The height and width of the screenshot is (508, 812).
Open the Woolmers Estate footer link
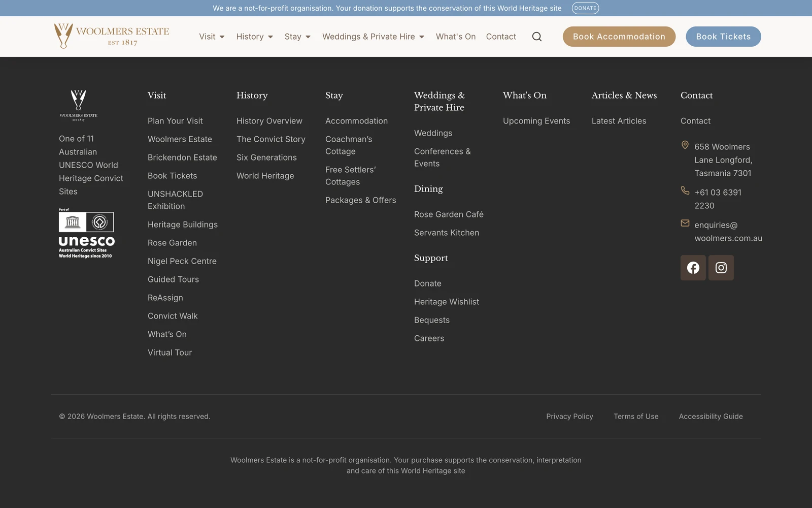[x=180, y=139]
